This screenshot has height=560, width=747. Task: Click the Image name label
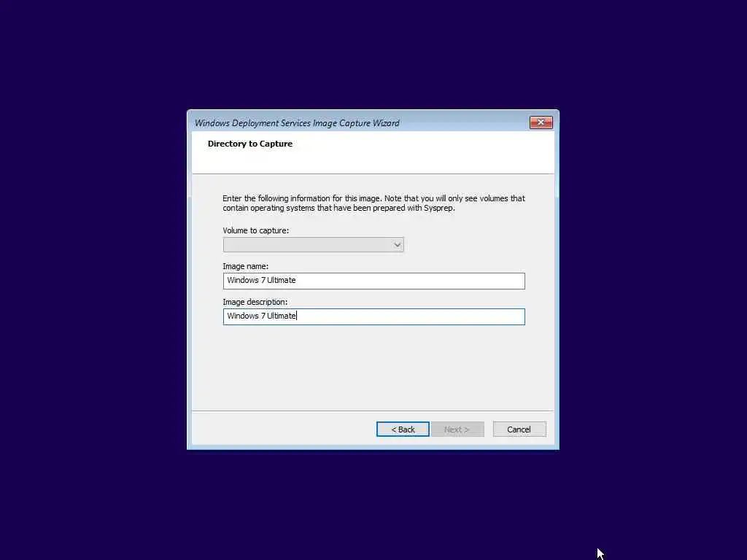[245, 266]
